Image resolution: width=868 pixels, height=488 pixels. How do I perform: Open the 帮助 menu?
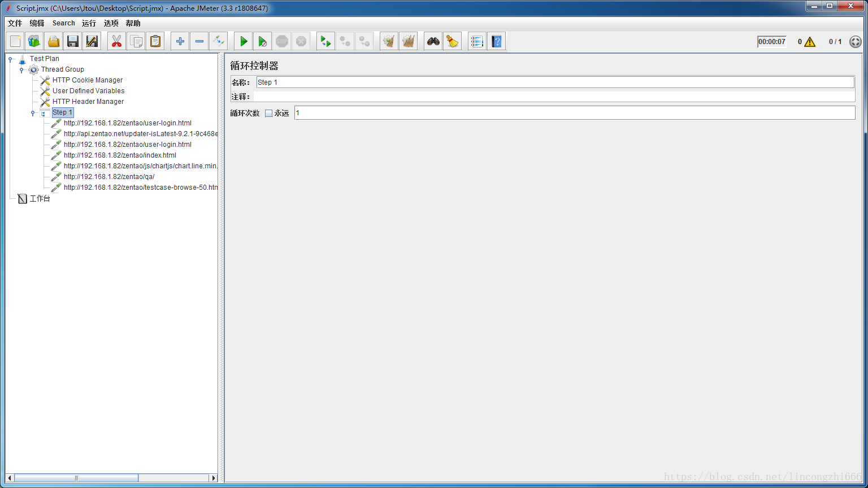(x=133, y=23)
